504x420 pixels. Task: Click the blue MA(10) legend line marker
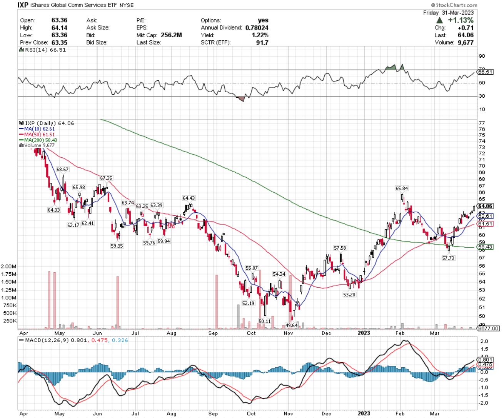click(x=21, y=129)
